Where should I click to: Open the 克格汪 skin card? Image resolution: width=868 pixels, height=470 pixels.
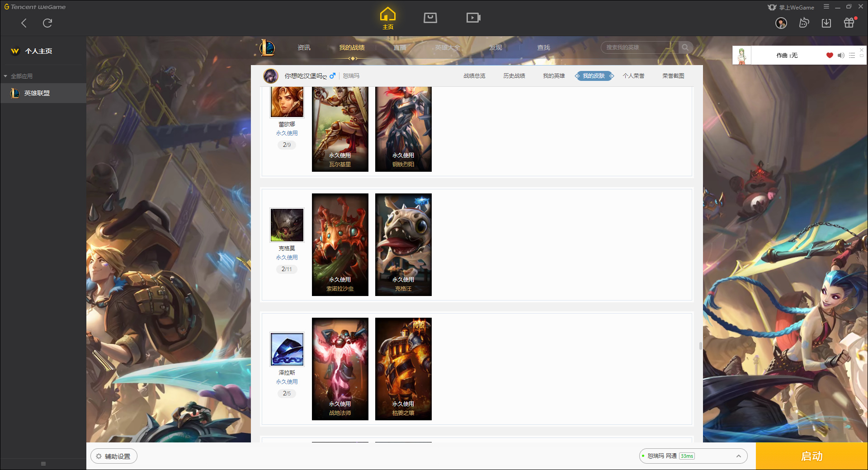403,244
